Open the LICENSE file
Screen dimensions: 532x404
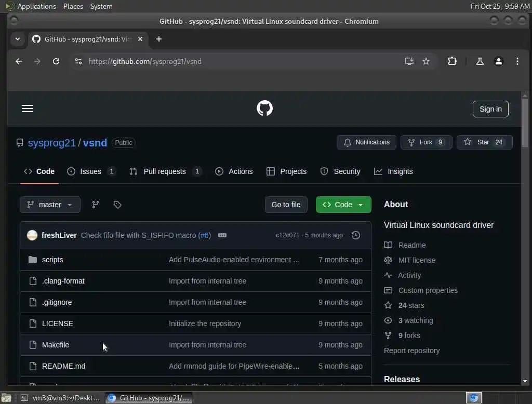click(x=58, y=324)
